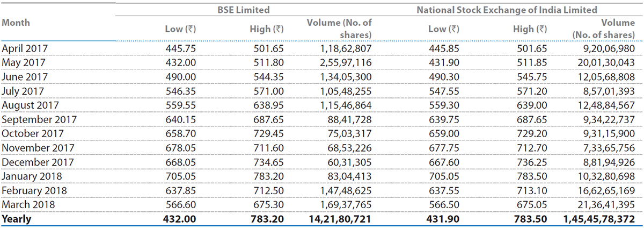Click August 2017 NSE volume 12,48,84,567
The height and width of the screenshot is (228, 644).
click(606, 105)
